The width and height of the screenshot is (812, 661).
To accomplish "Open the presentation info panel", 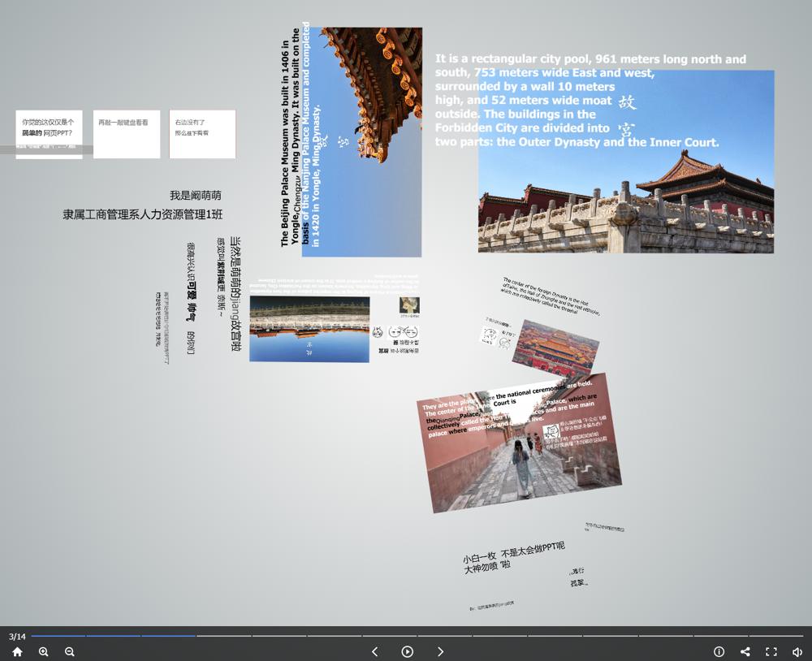I will [719, 652].
